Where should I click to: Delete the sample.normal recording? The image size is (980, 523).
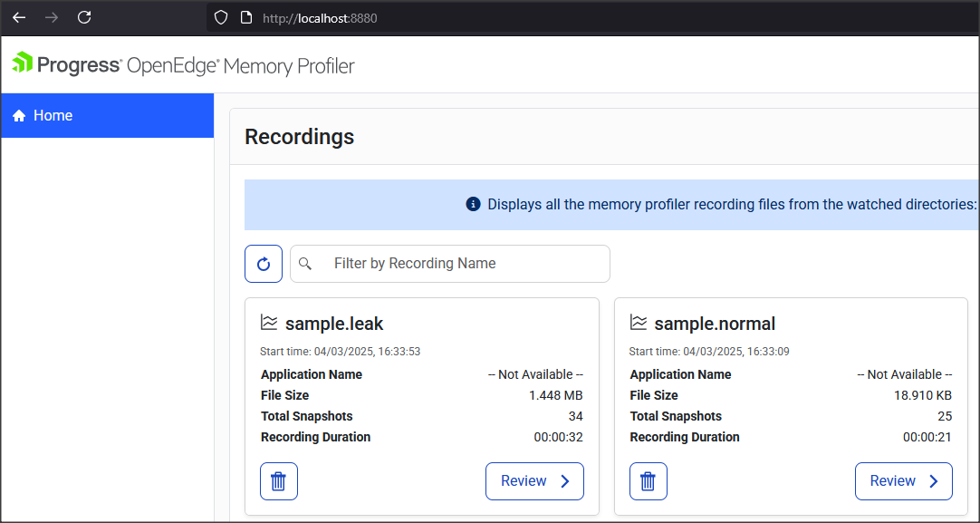(648, 481)
